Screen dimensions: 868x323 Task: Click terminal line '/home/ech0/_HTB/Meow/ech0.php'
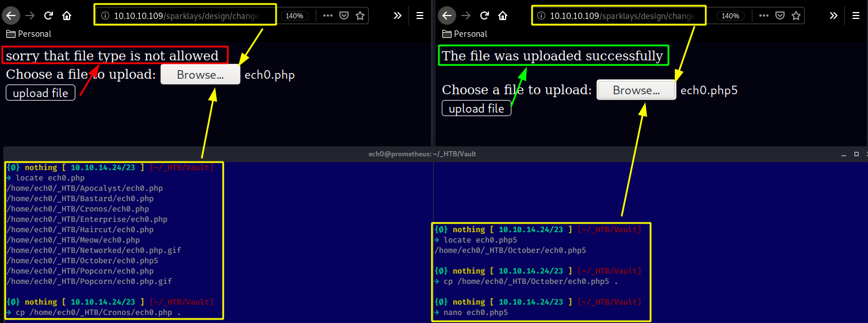[73, 240]
